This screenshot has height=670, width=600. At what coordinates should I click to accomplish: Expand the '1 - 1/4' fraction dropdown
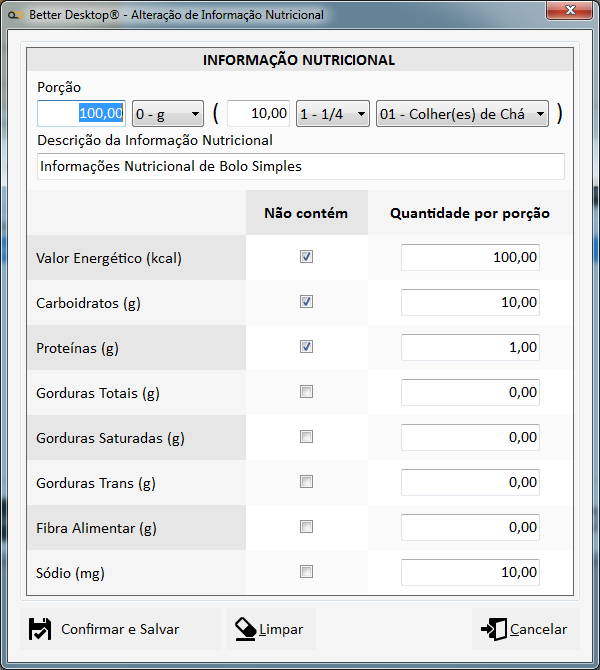(x=332, y=114)
